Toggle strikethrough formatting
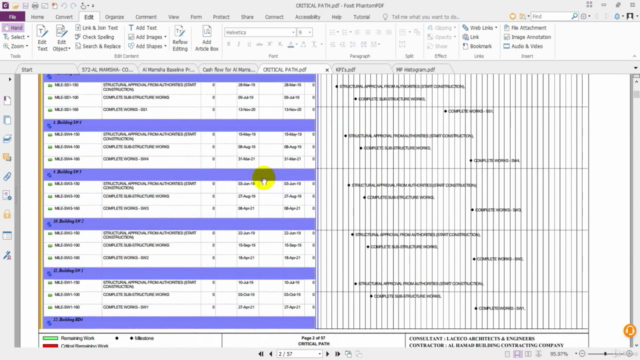The height and width of the screenshot is (360, 640). click(x=259, y=44)
